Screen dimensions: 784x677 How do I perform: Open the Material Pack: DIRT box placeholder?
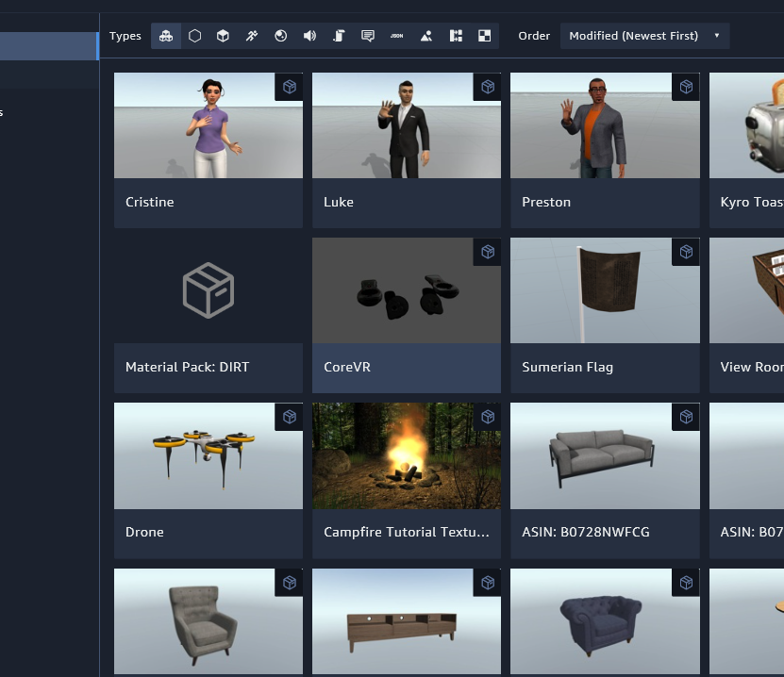coord(209,290)
